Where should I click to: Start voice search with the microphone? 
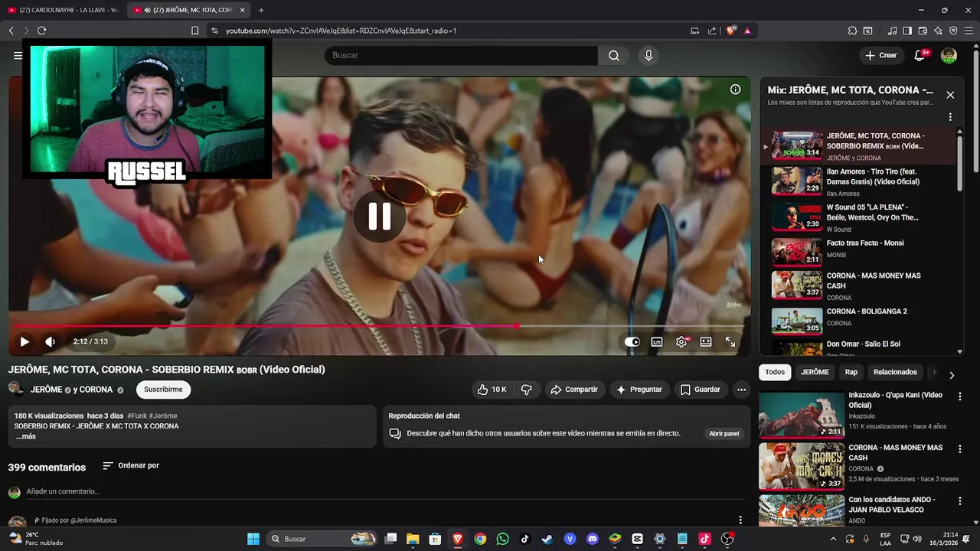coord(648,55)
